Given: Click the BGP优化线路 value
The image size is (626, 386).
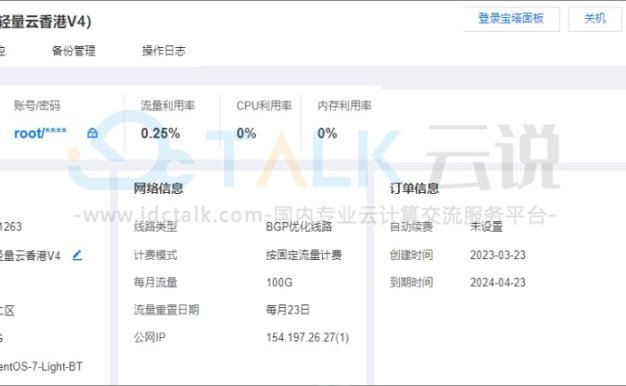Looking at the screenshot, I should pos(299,227).
